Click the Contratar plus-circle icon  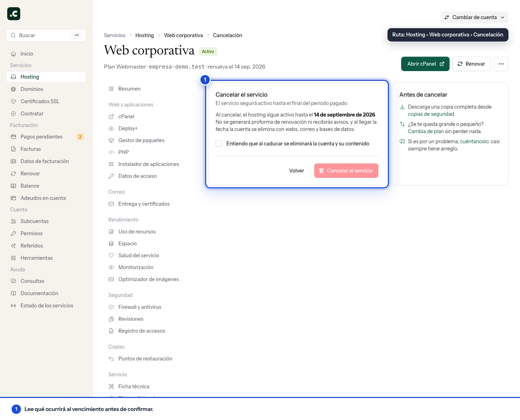(x=13, y=114)
